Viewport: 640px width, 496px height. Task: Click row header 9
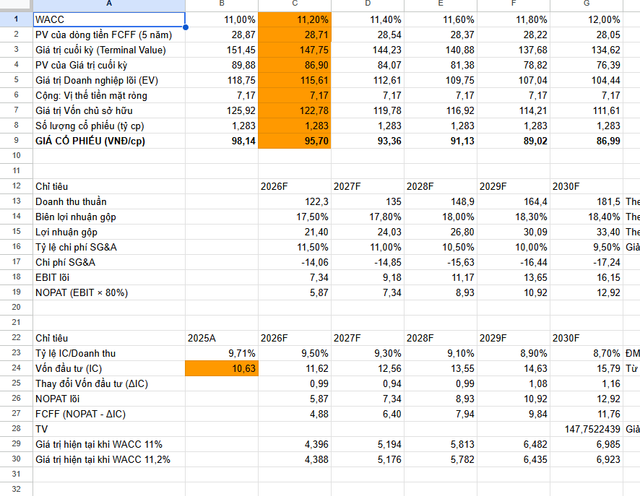tap(16, 141)
